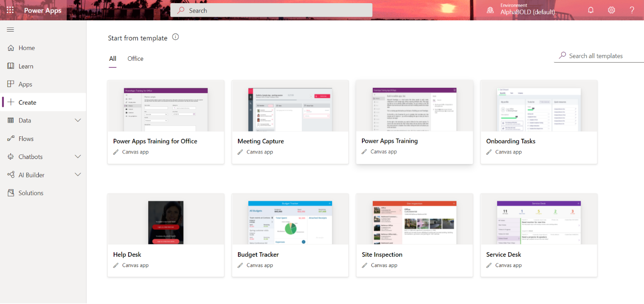Viewport: 644px width, 304px height.
Task: Click the Start from template info icon
Action: pyautogui.click(x=175, y=37)
